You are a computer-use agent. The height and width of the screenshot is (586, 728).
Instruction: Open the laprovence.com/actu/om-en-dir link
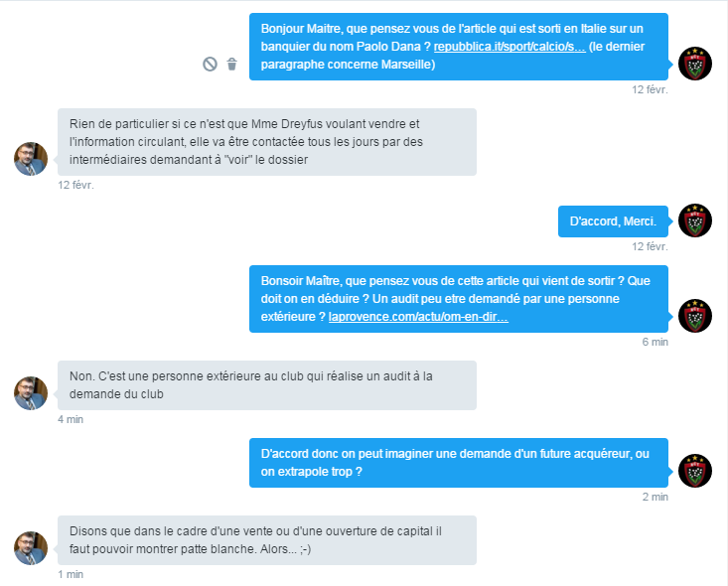pyautogui.click(x=418, y=317)
